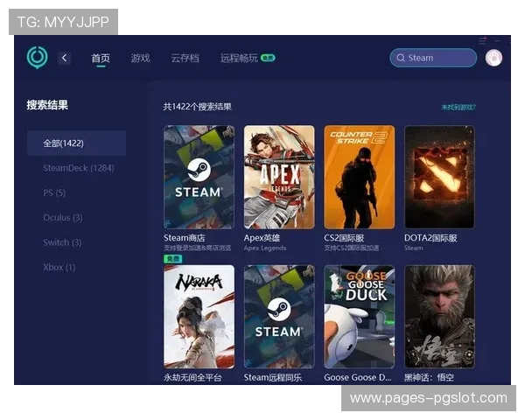
Task: Open the Apex Legends cover thumbnail
Action: coord(279,177)
